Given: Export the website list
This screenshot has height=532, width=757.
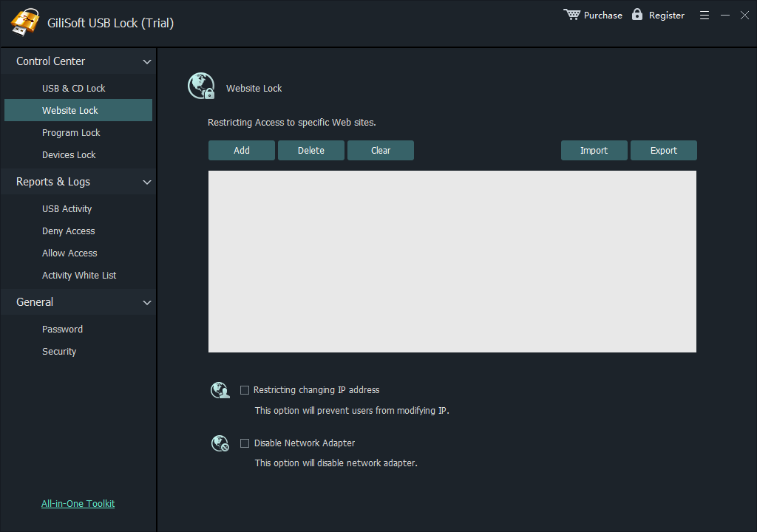Looking at the screenshot, I should (x=663, y=151).
